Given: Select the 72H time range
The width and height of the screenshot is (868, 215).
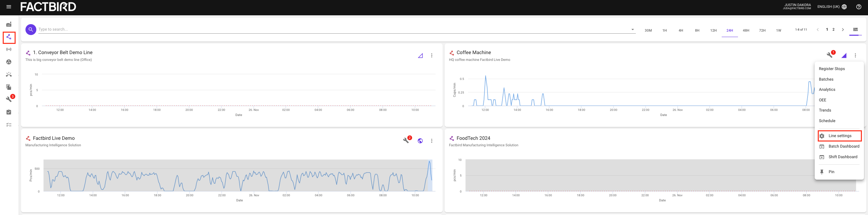Looking at the screenshot, I should pyautogui.click(x=762, y=30).
